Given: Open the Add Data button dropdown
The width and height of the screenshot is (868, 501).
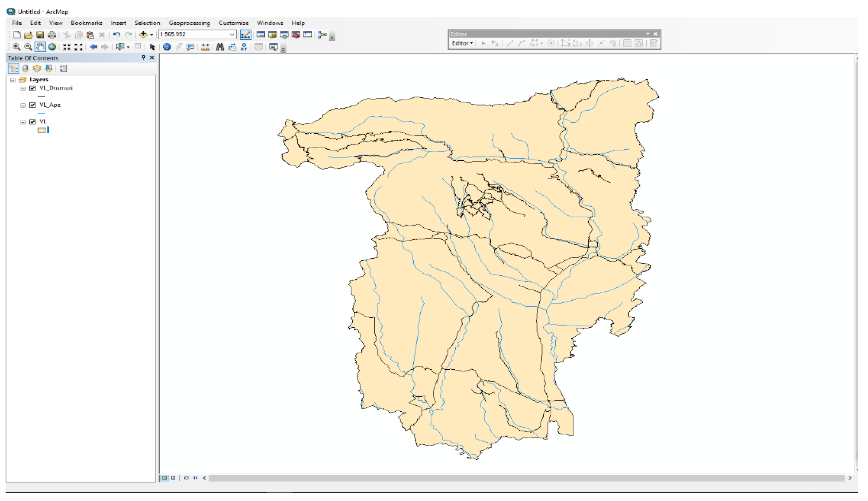Looking at the screenshot, I should pos(152,35).
